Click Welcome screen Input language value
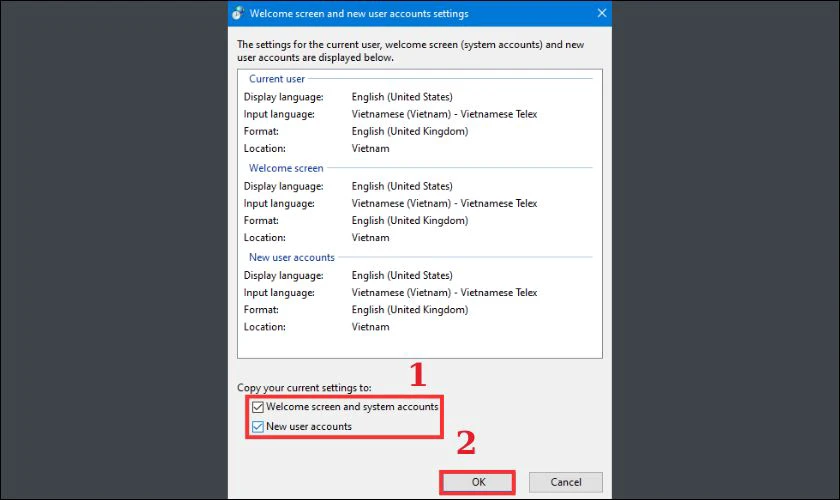 pos(444,204)
